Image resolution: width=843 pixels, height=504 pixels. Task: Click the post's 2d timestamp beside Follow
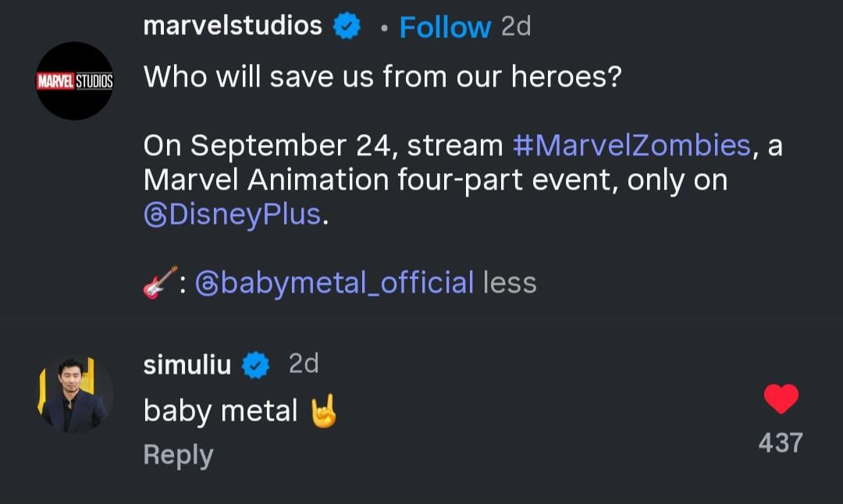[x=515, y=27]
